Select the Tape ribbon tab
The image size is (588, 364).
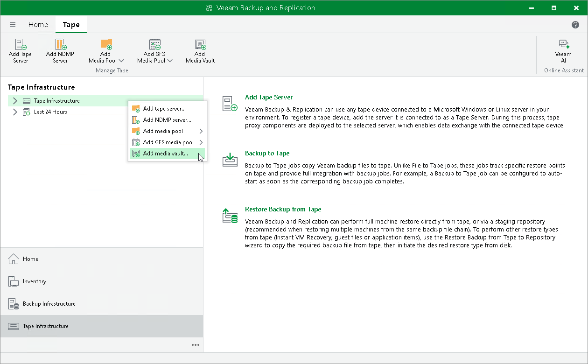tap(71, 25)
